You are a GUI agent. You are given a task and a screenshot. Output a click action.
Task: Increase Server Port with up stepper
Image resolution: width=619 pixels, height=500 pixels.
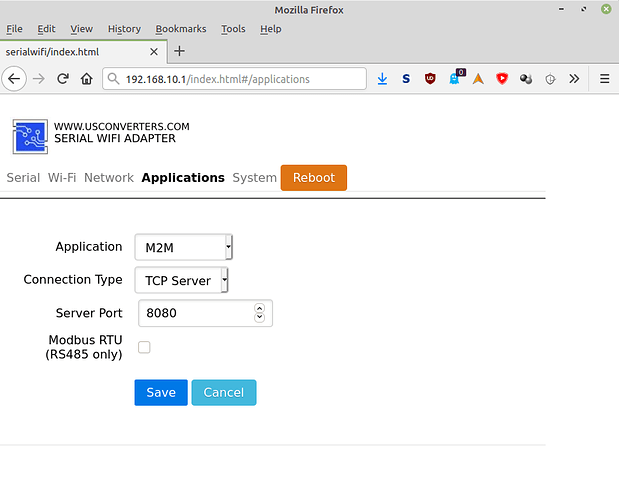click(x=259, y=308)
